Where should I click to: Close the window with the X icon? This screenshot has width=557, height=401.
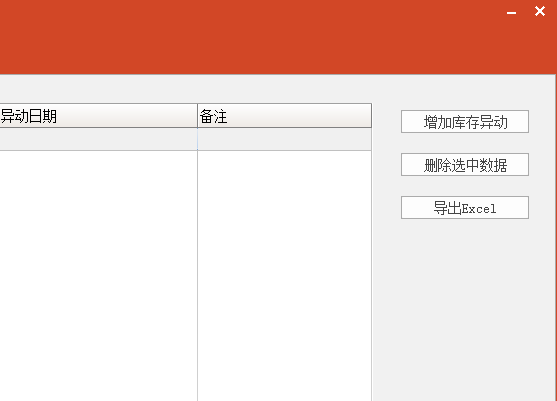540,11
